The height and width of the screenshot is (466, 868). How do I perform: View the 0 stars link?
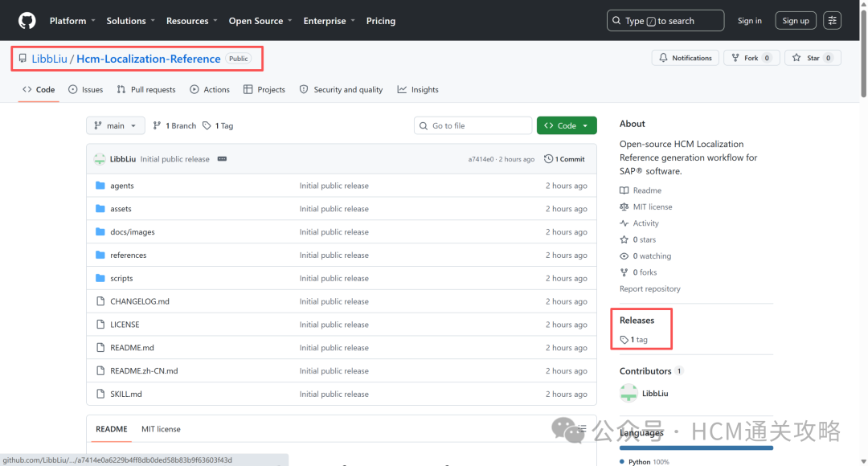[637, 240]
